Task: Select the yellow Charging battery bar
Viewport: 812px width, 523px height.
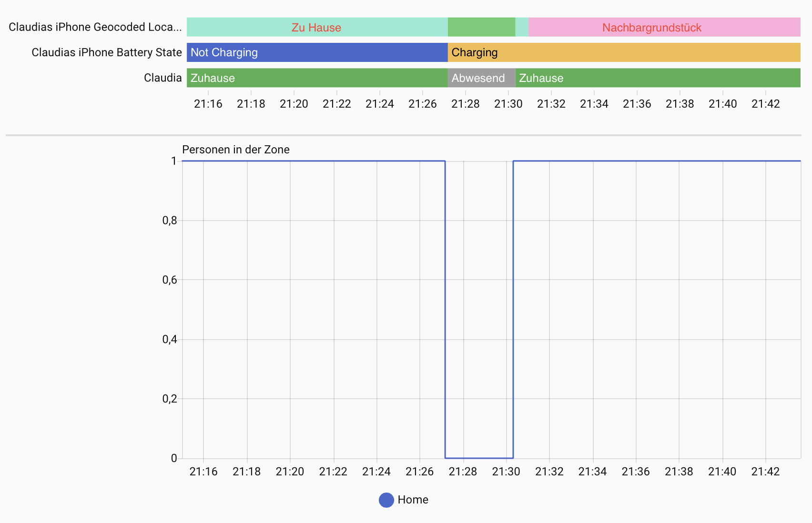Action: point(623,52)
